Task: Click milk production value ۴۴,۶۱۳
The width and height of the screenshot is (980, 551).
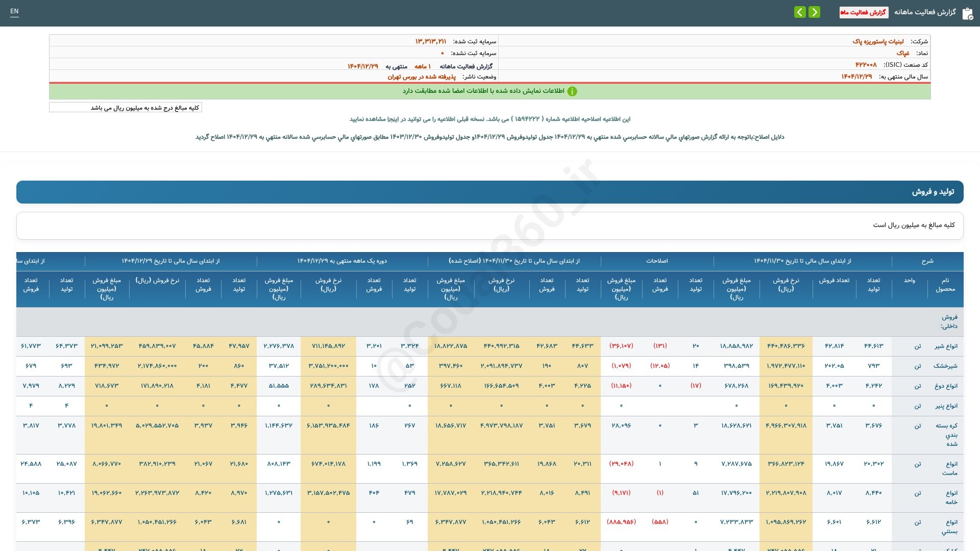Action: pos(873,346)
